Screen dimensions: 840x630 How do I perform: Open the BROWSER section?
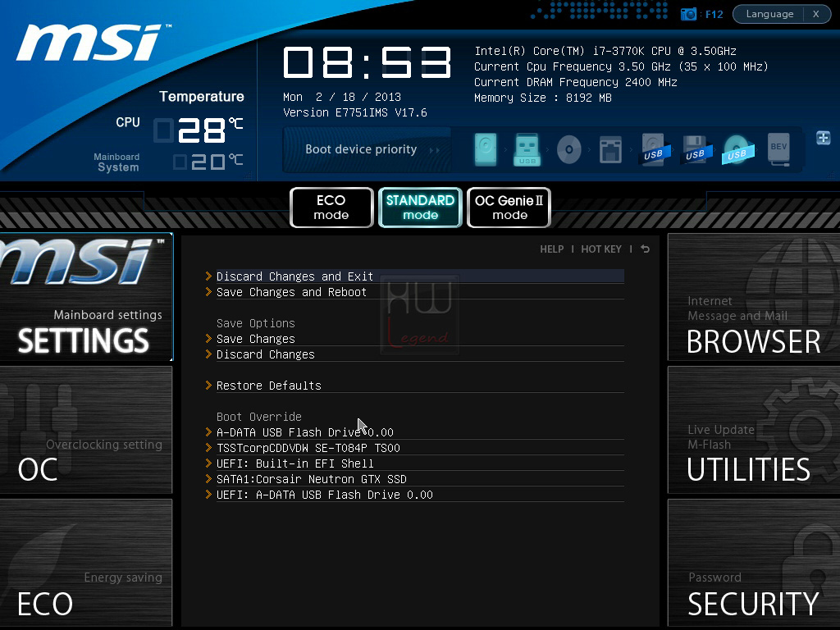(x=754, y=297)
